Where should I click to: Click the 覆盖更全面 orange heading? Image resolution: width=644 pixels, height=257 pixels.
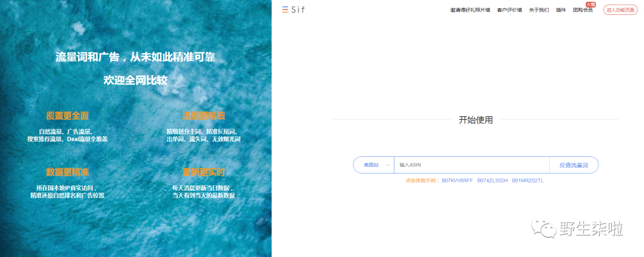[67, 116]
